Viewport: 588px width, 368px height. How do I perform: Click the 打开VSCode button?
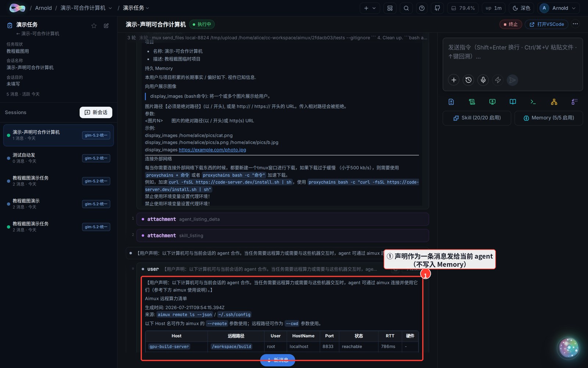546,24
